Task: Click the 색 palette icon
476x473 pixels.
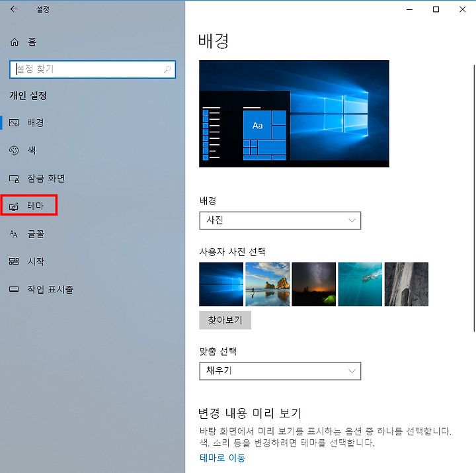Action: (x=14, y=150)
